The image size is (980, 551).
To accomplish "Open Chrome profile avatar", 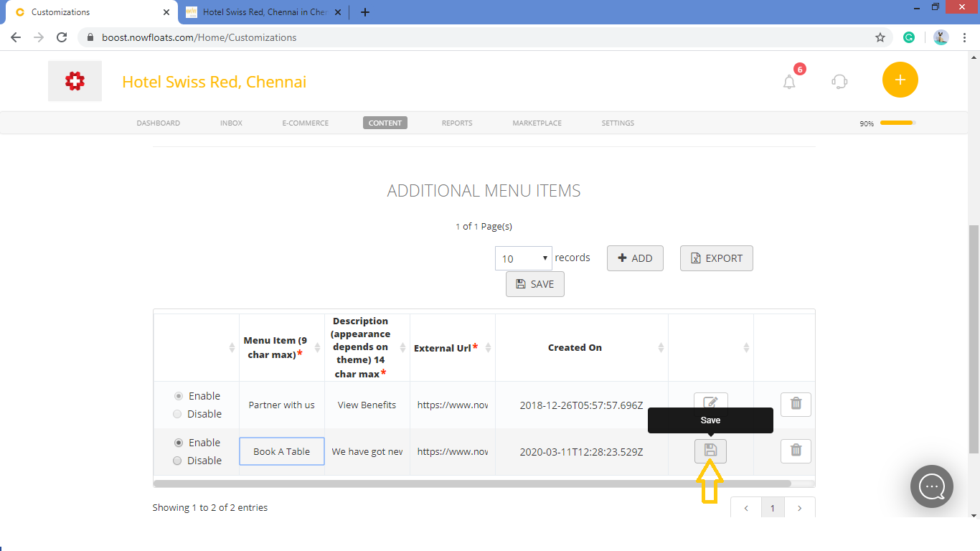I will [x=941, y=37].
